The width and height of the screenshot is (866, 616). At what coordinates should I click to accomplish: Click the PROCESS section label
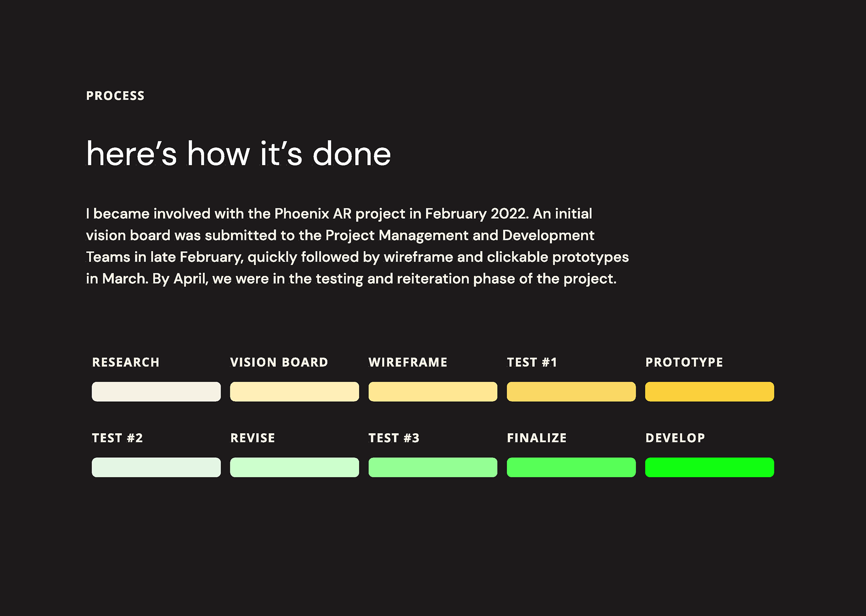[115, 96]
